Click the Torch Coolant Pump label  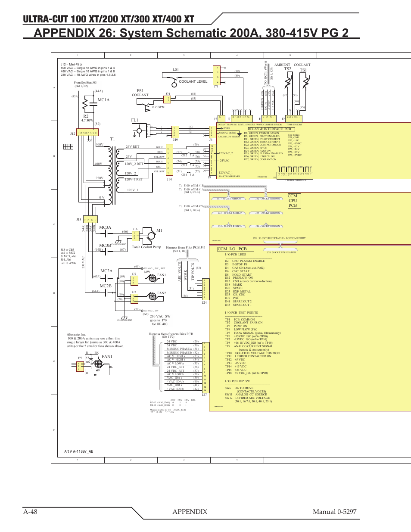click(x=146, y=247)
